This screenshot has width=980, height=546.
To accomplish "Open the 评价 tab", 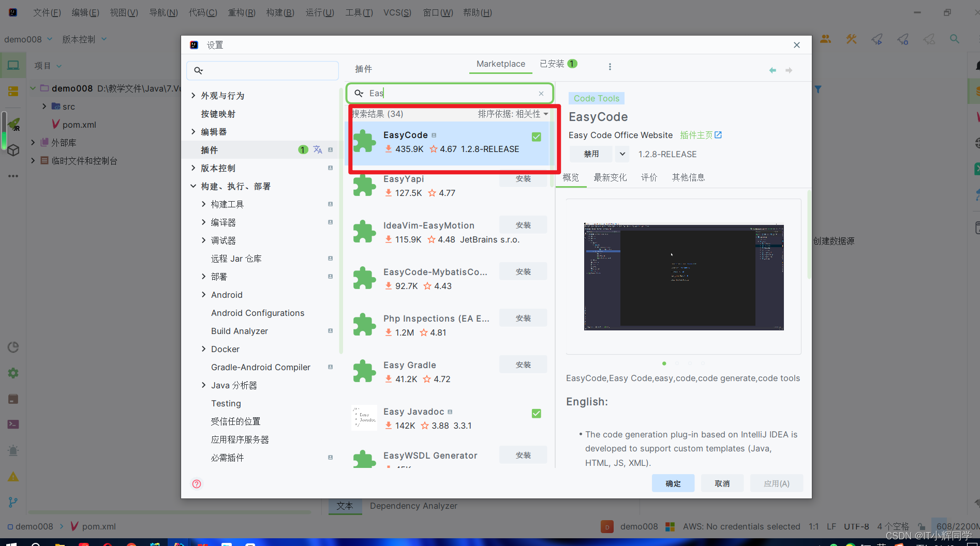I will click(649, 177).
